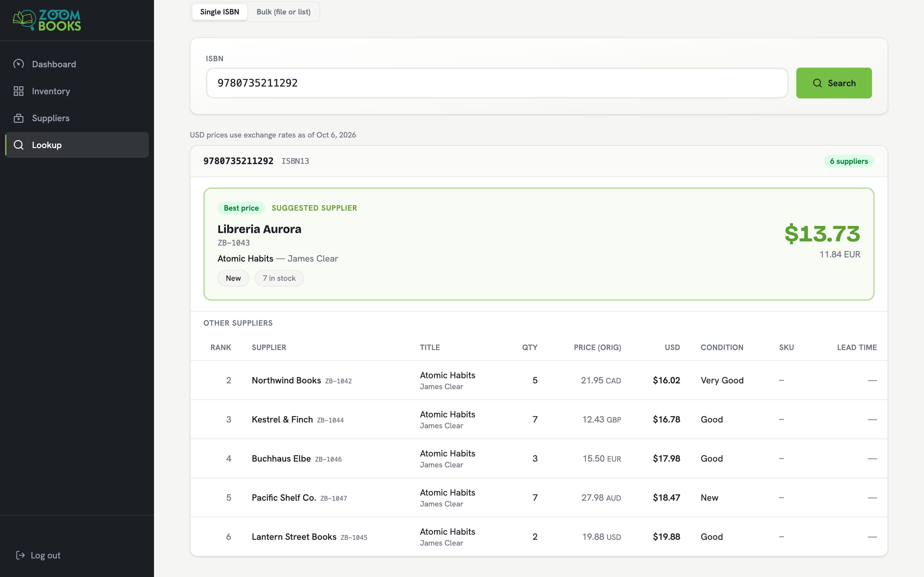The image size is (924, 577).
Task: Click the Kestrel & Finch supplier name
Action: pos(282,419)
